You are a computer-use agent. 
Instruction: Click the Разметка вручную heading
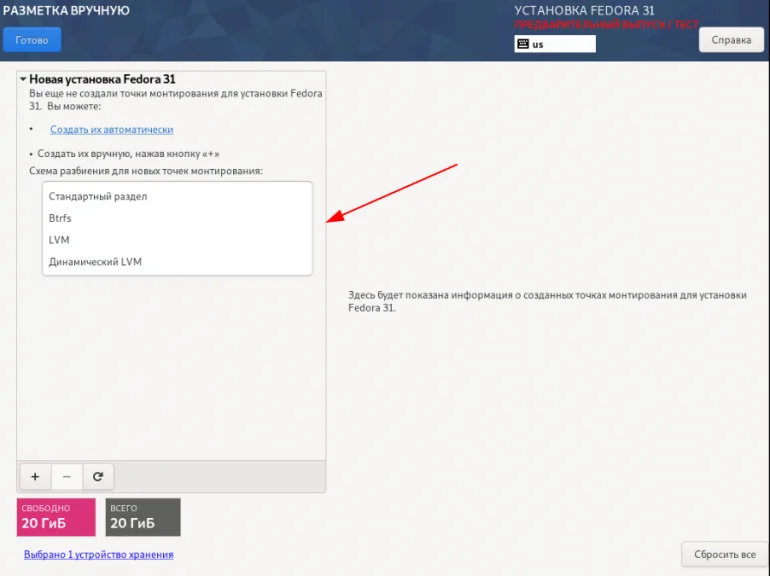(x=66, y=10)
